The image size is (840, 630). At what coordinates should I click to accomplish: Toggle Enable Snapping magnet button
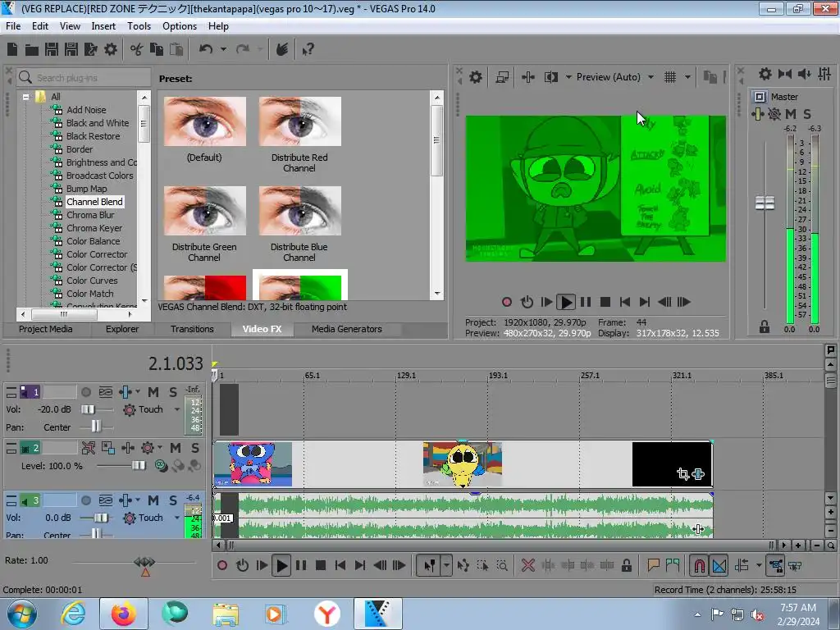pos(699,566)
